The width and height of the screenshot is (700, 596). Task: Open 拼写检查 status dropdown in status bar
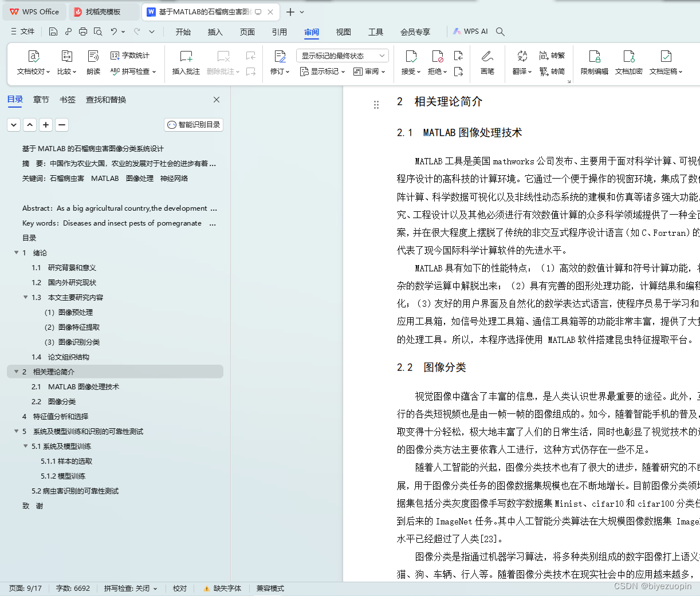pos(131,589)
